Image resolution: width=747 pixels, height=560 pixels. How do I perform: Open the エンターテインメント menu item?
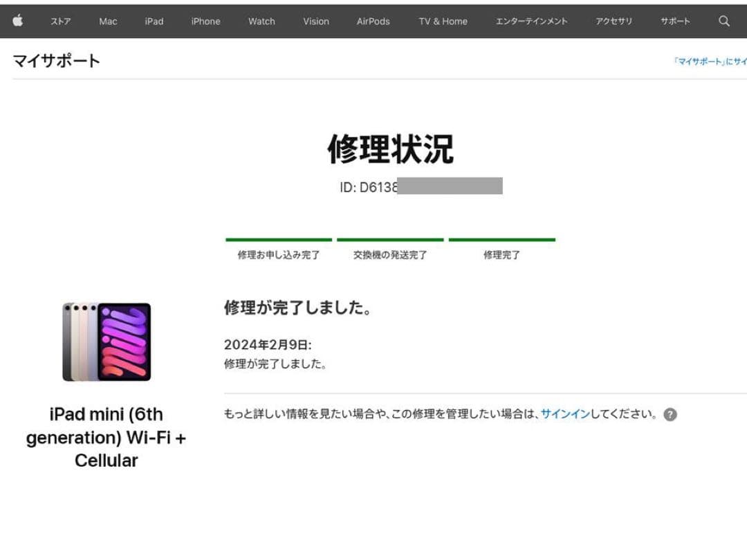(x=531, y=21)
